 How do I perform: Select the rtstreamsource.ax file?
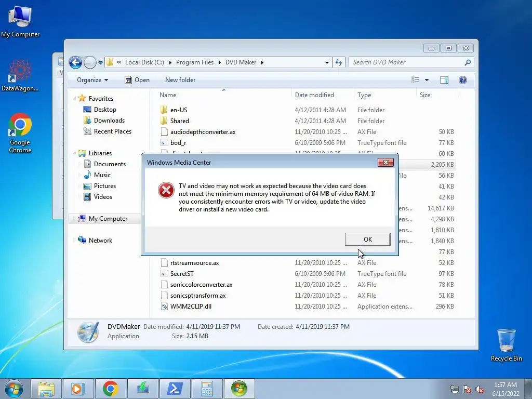tap(194, 262)
